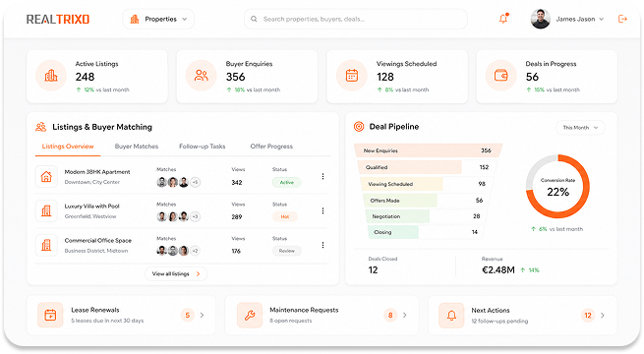Click the Buyer Enquiries people icon
The width and height of the screenshot is (644, 354).
tap(202, 76)
